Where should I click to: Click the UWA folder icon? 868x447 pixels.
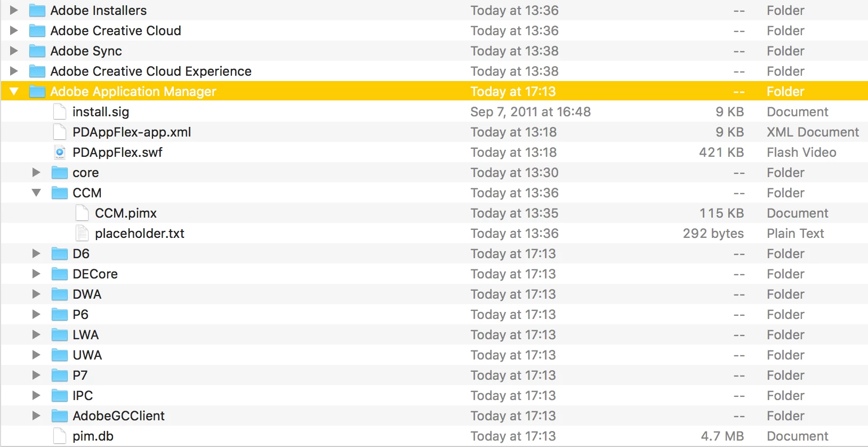(x=59, y=355)
